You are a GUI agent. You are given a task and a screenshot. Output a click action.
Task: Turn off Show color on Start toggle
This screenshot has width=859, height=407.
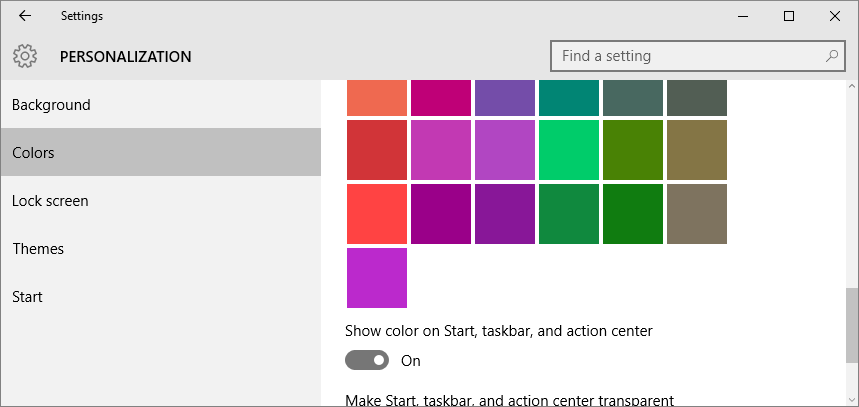pyautogui.click(x=367, y=360)
